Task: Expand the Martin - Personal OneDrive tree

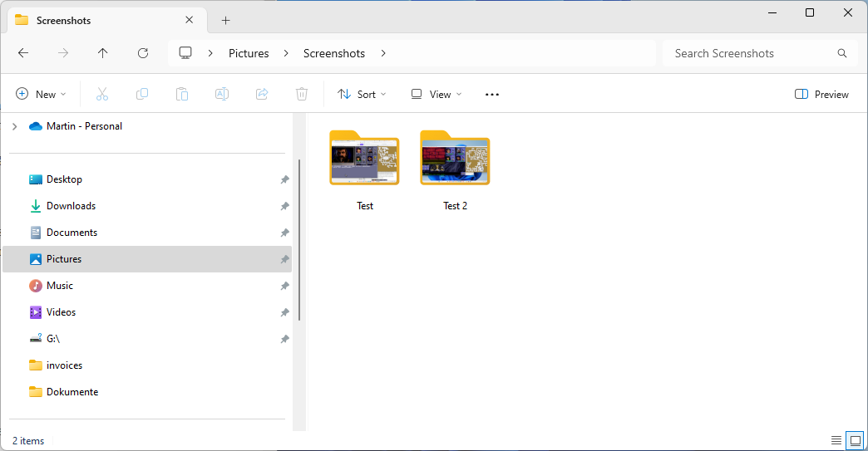Action: click(x=14, y=126)
